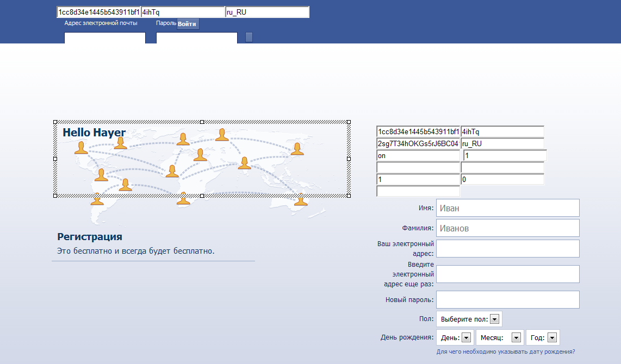Click the text Это бесплатно и всегда будет бесплатно.
The width and height of the screenshot is (621, 364).
coord(136,251)
